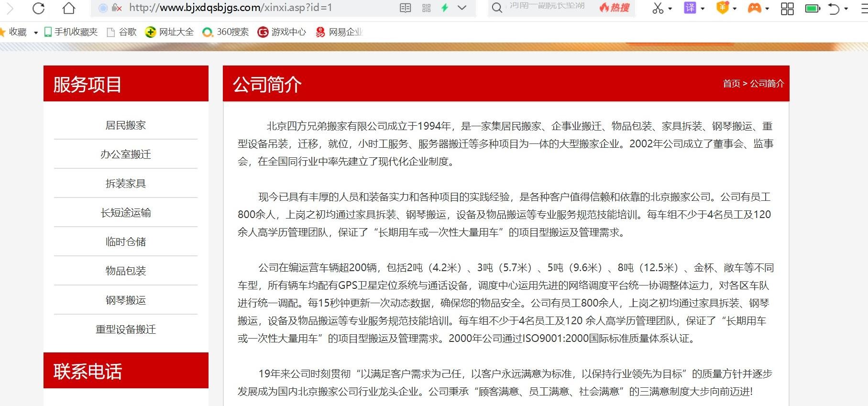Viewport: 868px width, 406px height.
Task: Open the 办公室搬迁 service item
Action: (125, 154)
